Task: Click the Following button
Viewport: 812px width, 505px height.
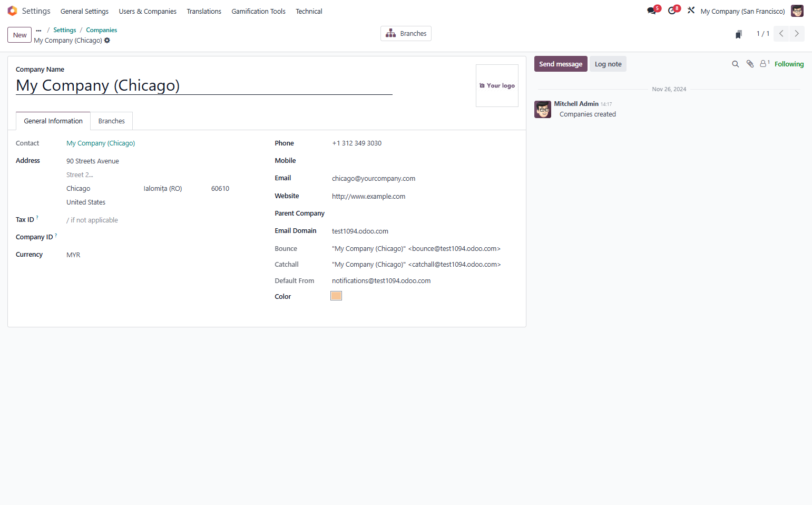Action: (789, 64)
